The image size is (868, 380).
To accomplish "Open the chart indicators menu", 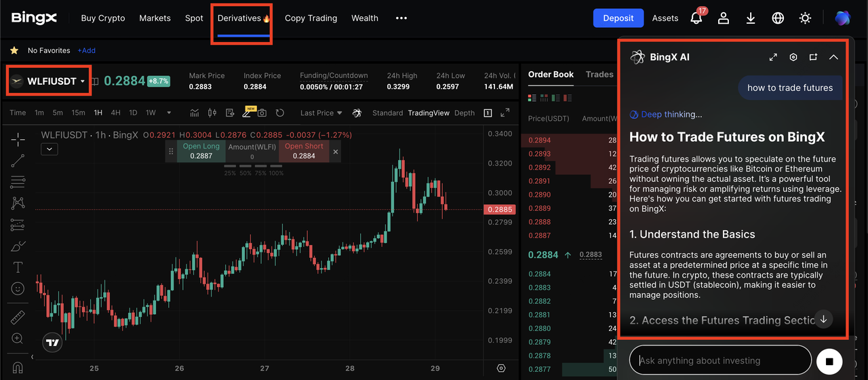I will (195, 113).
